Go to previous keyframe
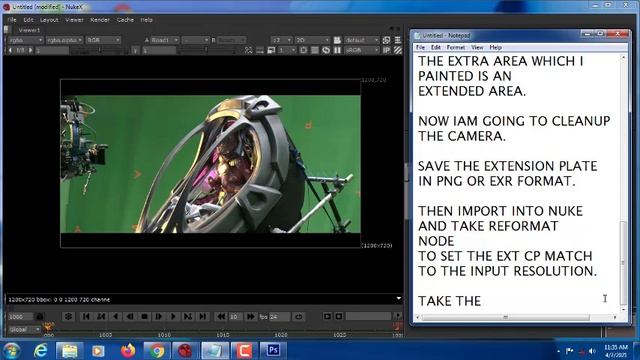 coord(101,316)
